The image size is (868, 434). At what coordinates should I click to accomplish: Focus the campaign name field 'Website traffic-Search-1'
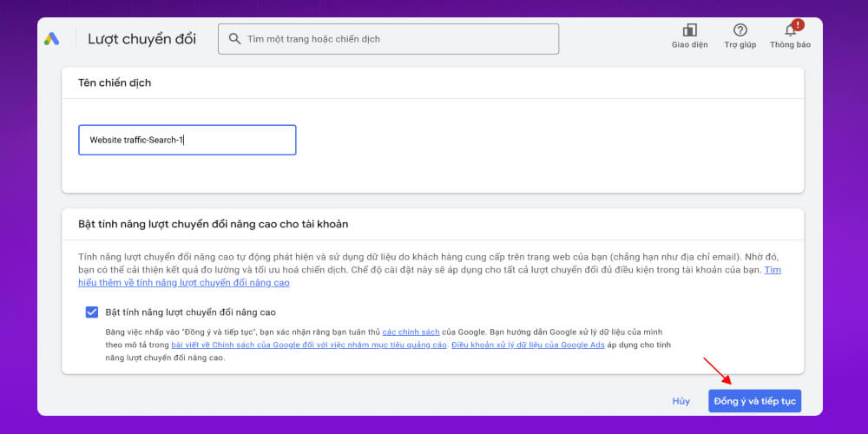pyautogui.click(x=187, y=140)
